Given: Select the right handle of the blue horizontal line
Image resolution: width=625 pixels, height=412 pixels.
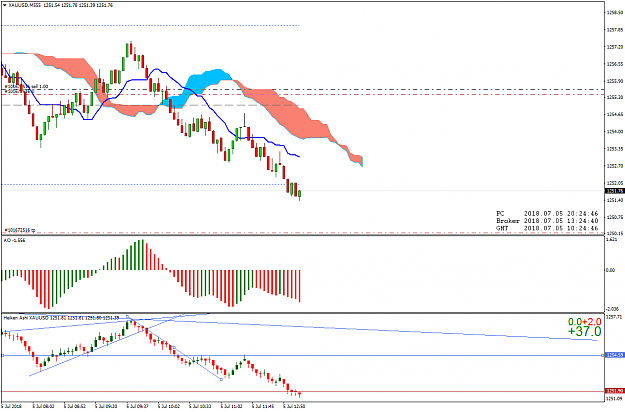Looking at the screenshot, I should 602,355.
